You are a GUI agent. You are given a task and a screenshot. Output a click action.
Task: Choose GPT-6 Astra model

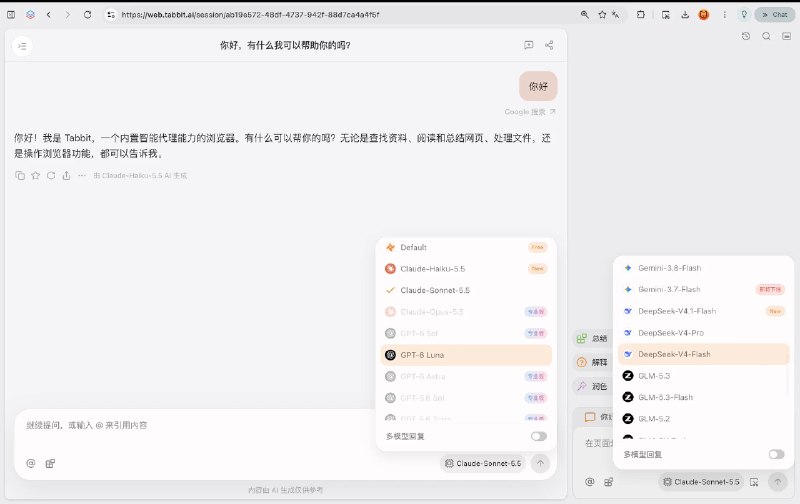466,376
